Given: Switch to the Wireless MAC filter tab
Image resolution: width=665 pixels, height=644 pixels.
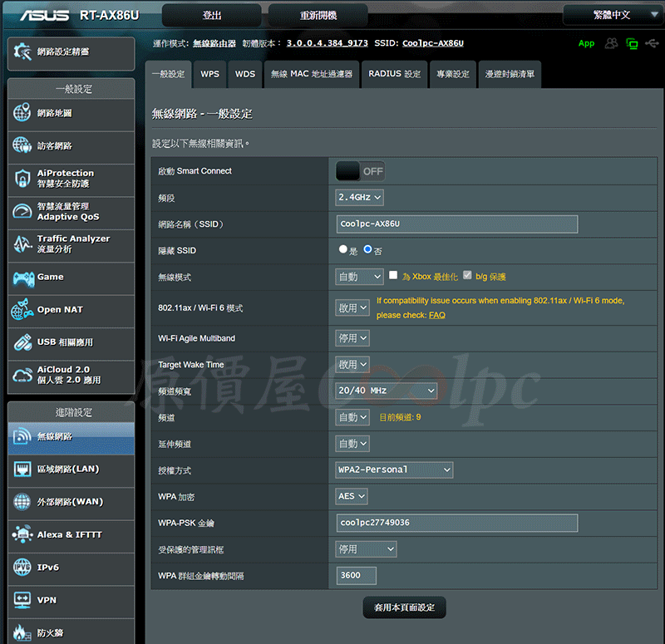Looking at the screenshot, I should coord(312,74).
